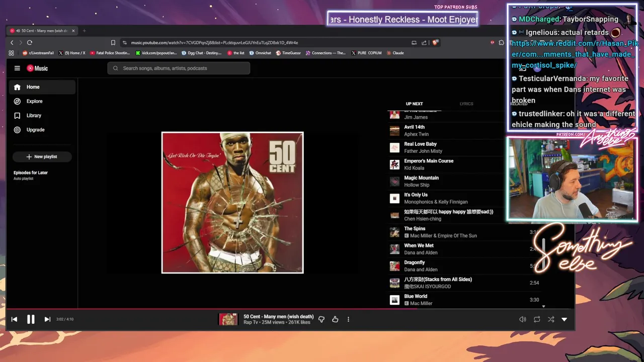
Task: Click the Blue World thumbnail
Action: click(394, 300)
